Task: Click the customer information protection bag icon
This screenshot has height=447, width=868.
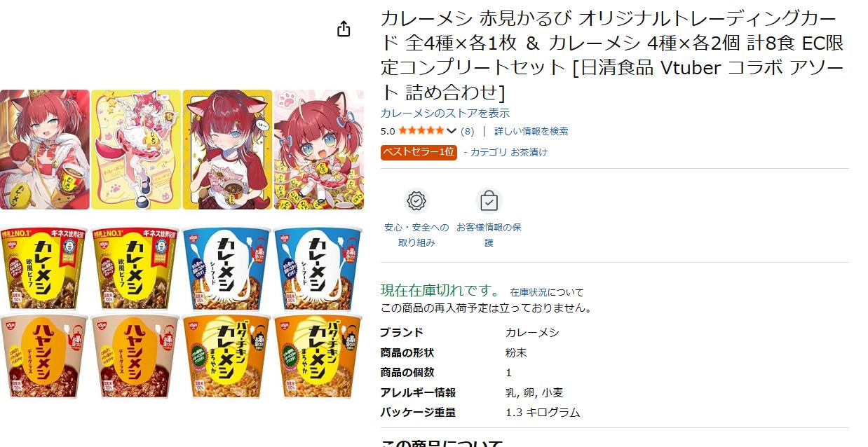Action: pyautogui.click(x=489, y=201)
